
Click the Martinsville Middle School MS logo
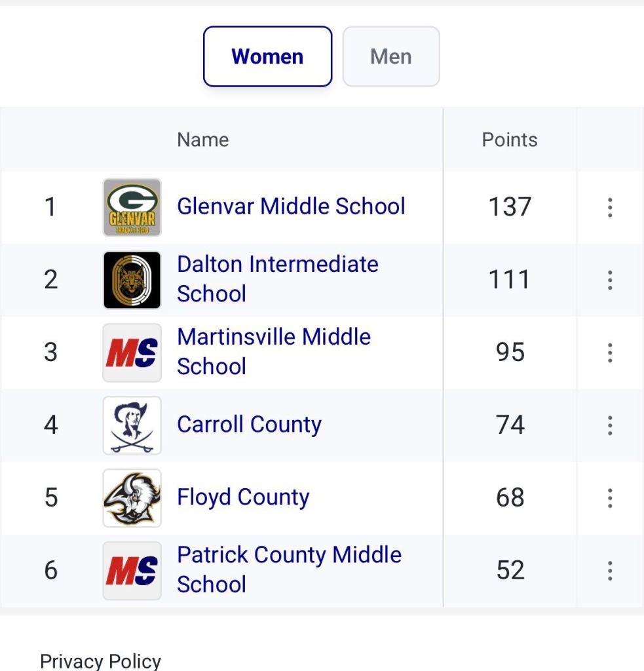[x=132, y=353]
